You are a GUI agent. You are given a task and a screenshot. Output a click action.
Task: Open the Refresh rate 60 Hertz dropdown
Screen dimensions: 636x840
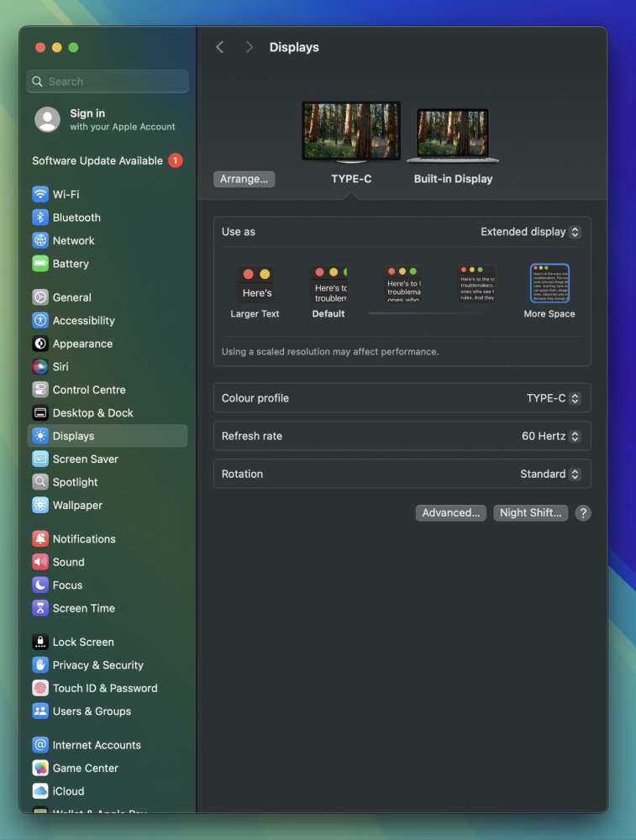tap(551, 436)
